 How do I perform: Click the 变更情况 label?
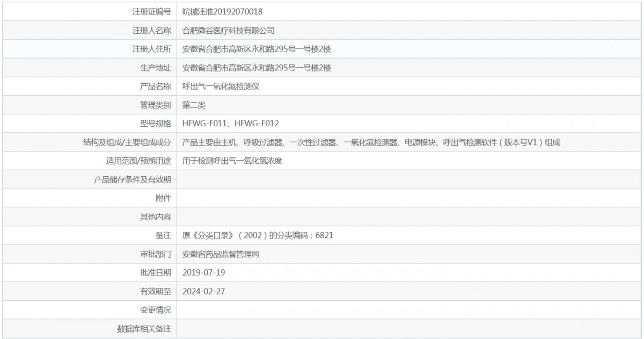(156, 309)
